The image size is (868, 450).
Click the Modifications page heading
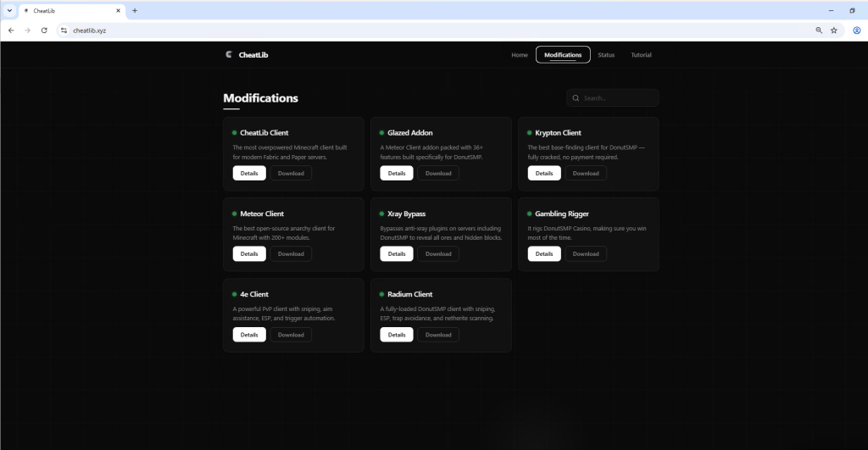coord(261,98)
